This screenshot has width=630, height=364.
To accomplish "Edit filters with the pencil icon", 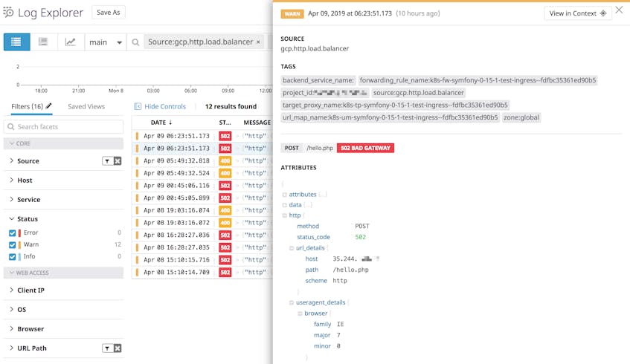I will (48, 106).
